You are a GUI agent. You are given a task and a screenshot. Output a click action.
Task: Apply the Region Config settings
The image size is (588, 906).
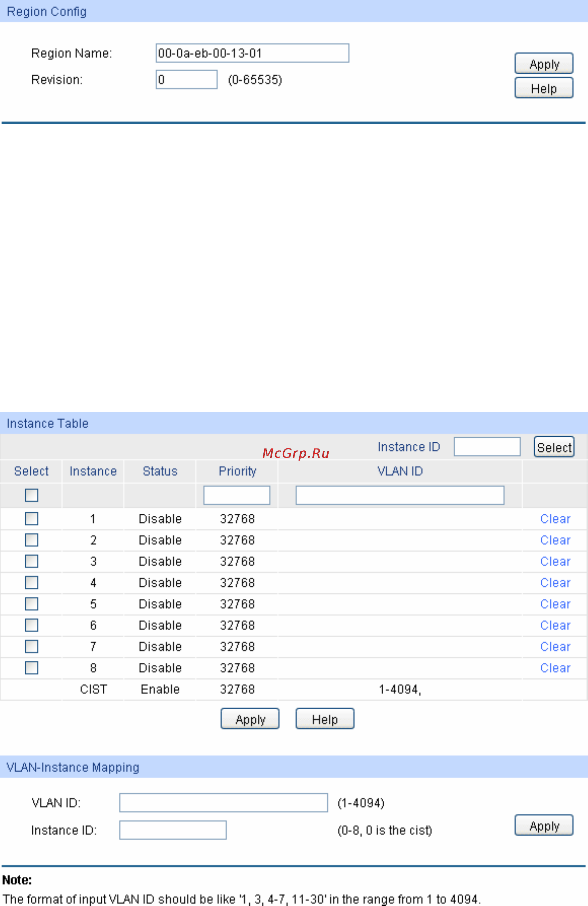click(x=544, y=64)
